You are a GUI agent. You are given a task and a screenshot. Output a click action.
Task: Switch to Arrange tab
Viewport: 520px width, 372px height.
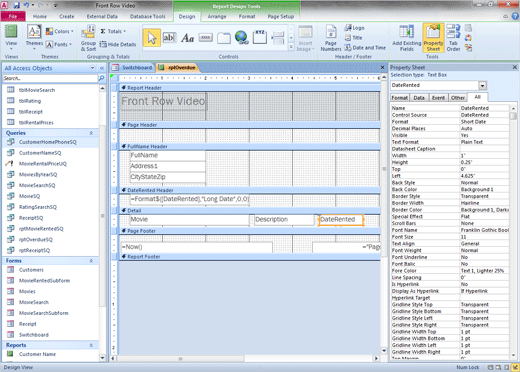(217, 16)
